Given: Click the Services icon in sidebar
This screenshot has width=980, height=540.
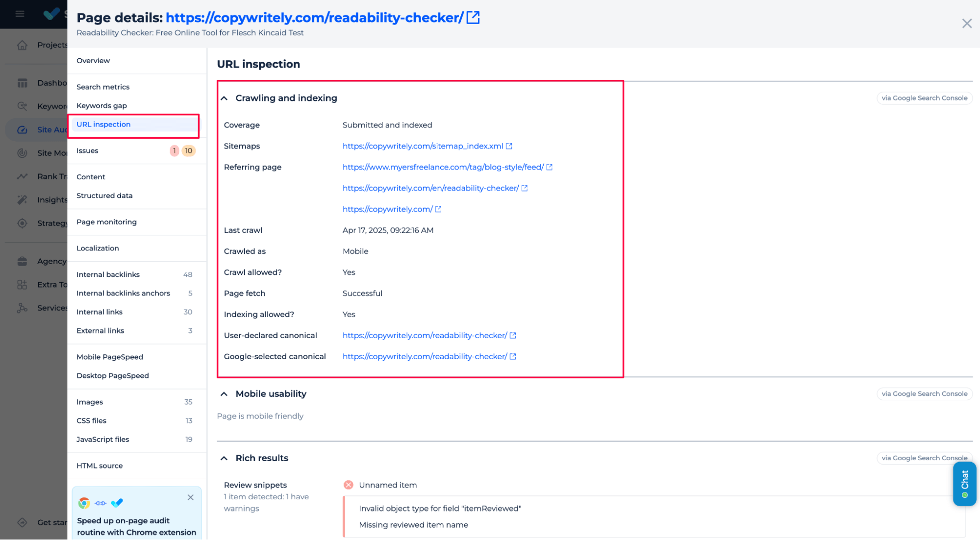Looking at the screenshot, I should pyautogui.click(x=23, y=308).
